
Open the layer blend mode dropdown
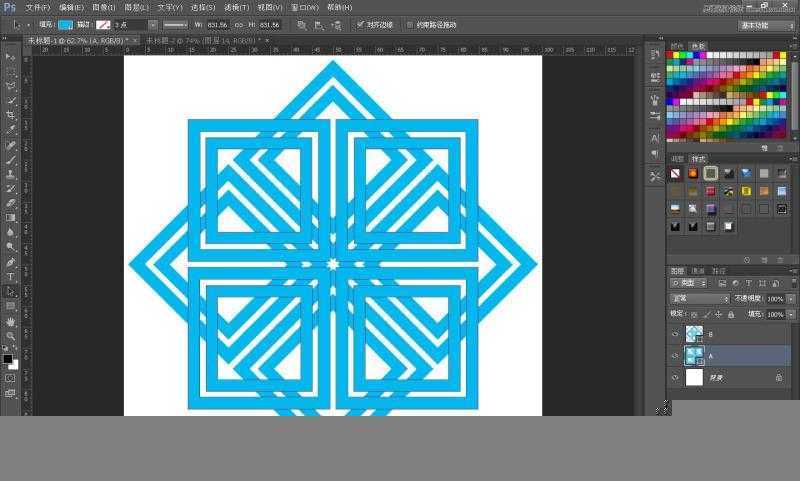tap(699, 298)
